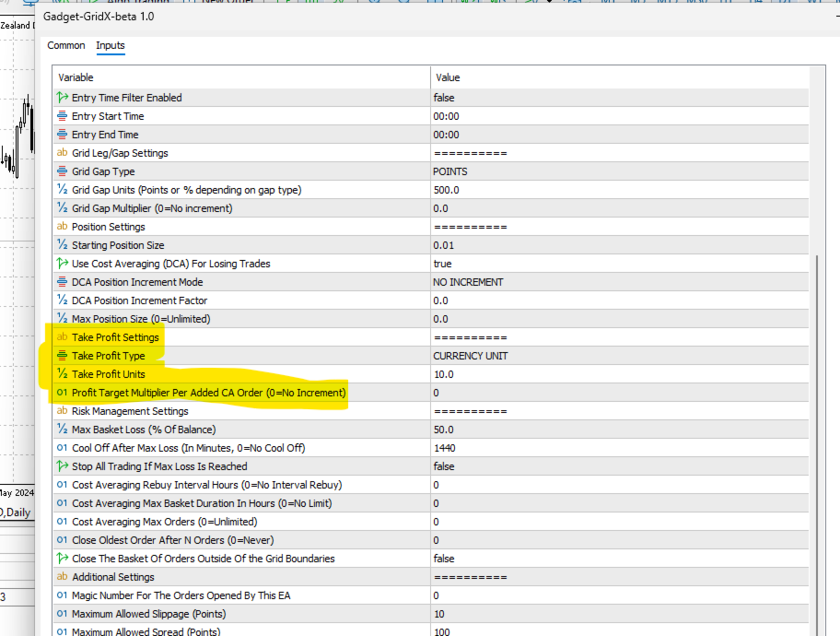This screenshot has height=636, width=840.
Task: Click 01 icon beside Profit Target Multiplier
Action: tap(62, 393)
